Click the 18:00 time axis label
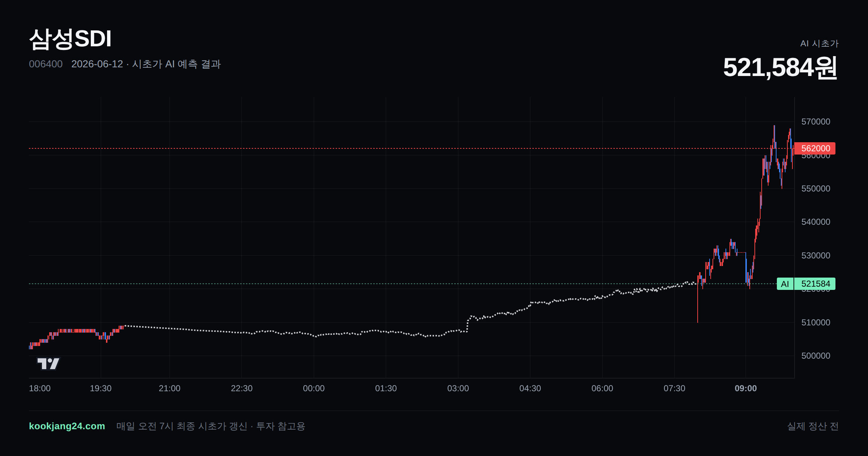The width and height of the screenshot is (868, 456). click(x=40, y=388)
